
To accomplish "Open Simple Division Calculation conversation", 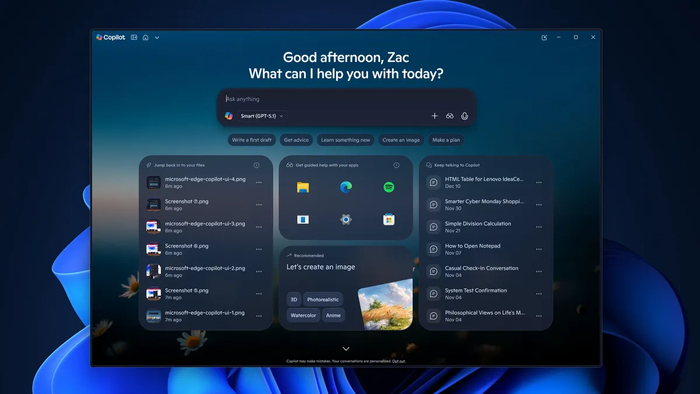I will [479, 227].
